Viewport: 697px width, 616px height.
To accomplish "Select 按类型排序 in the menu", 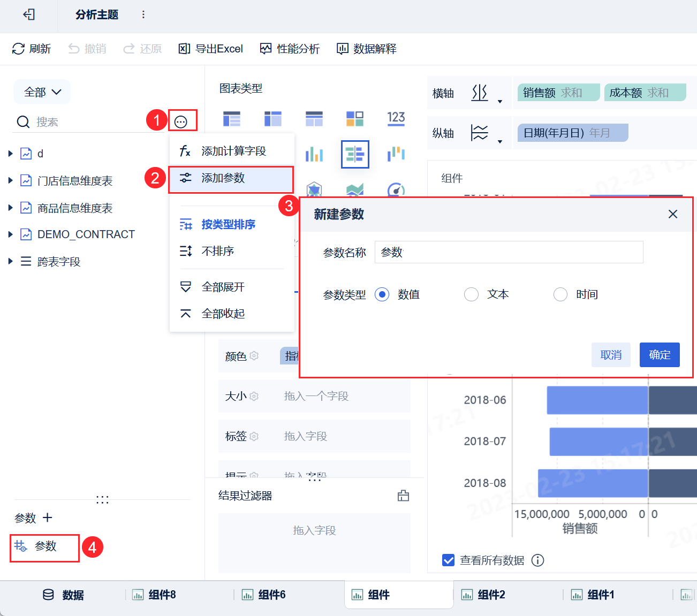I will click(232, 224).
